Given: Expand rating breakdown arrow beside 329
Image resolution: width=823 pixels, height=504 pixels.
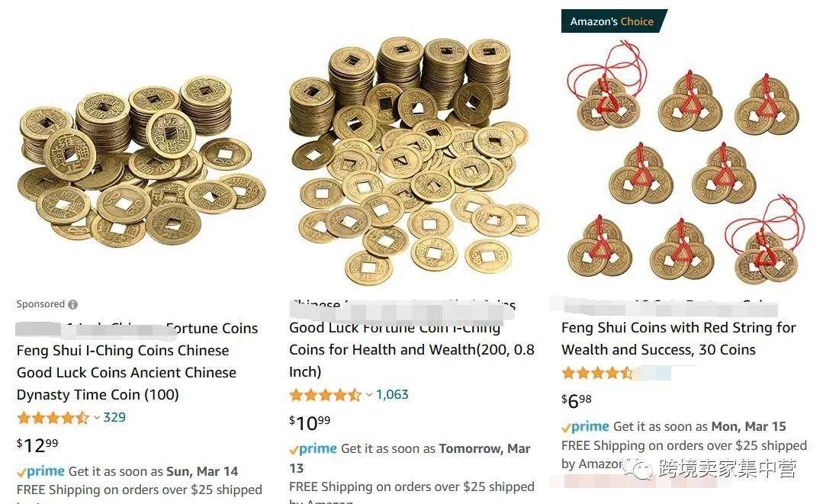Looking at the screenshot, I should point(97,418).
